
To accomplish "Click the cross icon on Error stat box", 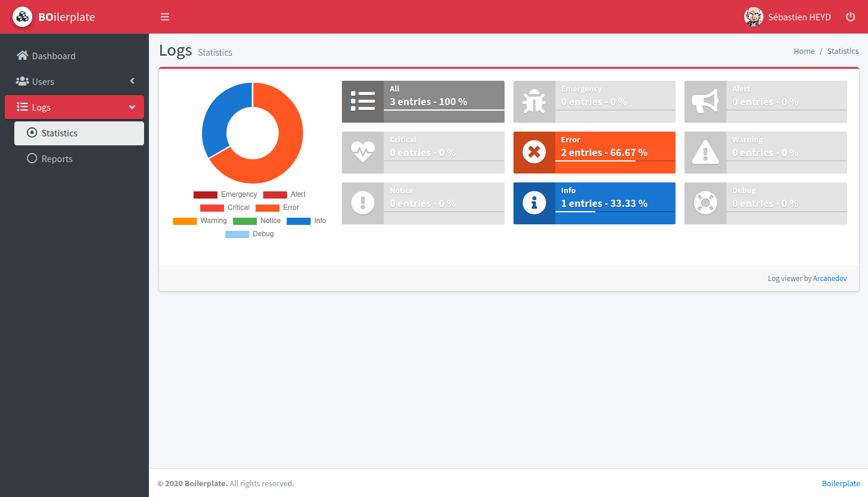I will pyautogui.click(x=534, y=153).
